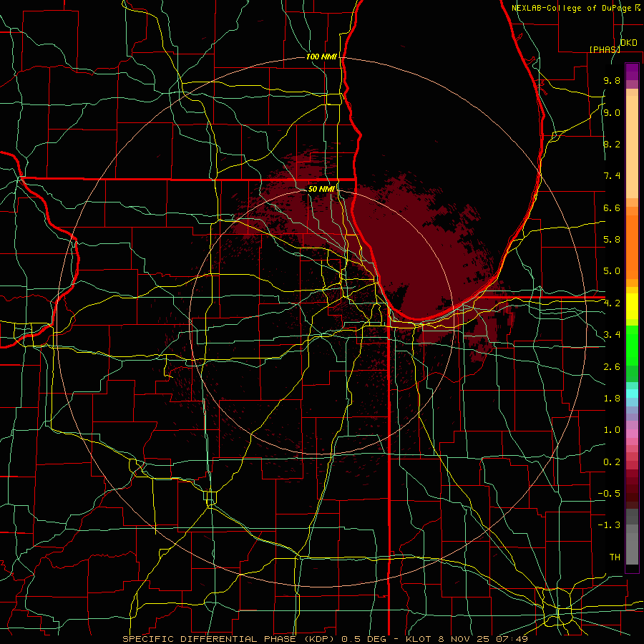Click the 'TH' threshold label on scale
The image size is (644, 644).
[x=615, y=557]
